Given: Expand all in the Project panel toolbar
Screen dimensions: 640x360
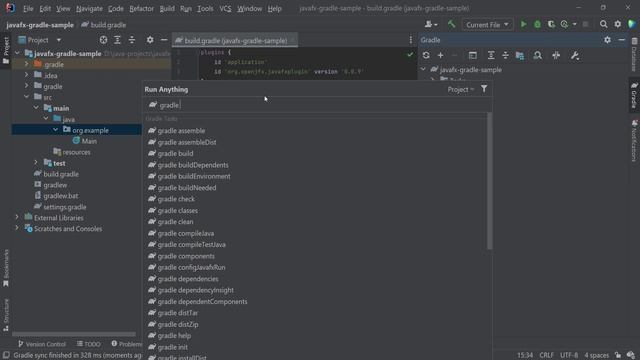Looking at the screenshot, I should [117, 40].
